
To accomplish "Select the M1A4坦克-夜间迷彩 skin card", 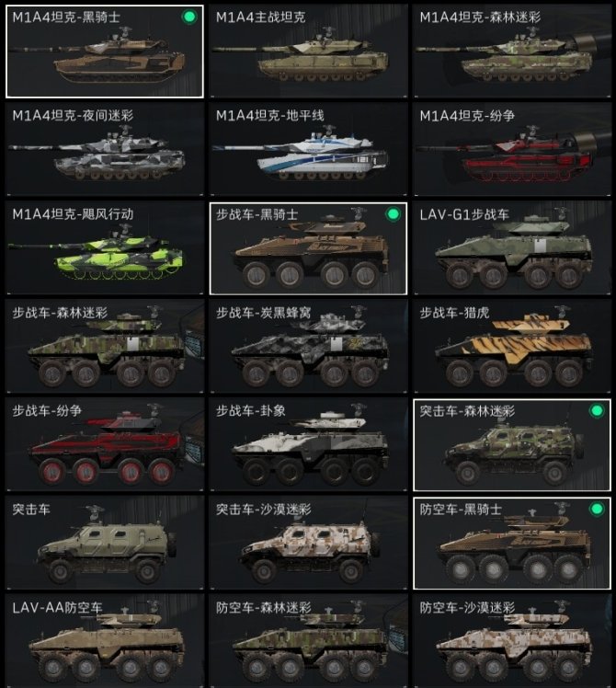I will 105,150.
